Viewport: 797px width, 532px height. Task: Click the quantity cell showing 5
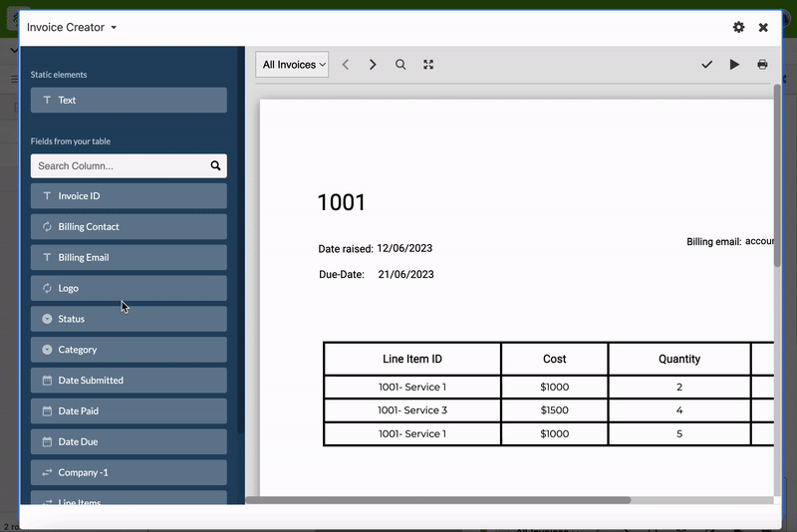[679, 434]
